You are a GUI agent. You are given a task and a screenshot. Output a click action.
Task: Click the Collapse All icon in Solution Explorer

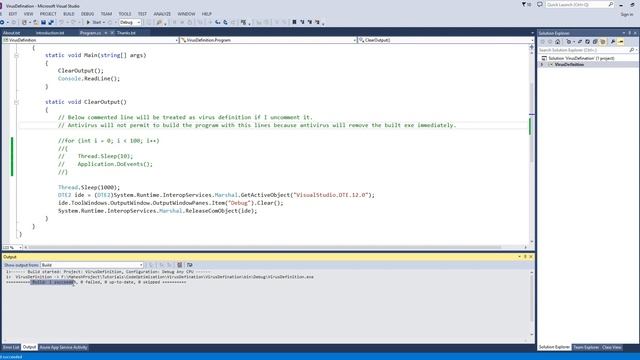[x=595, y=42]
